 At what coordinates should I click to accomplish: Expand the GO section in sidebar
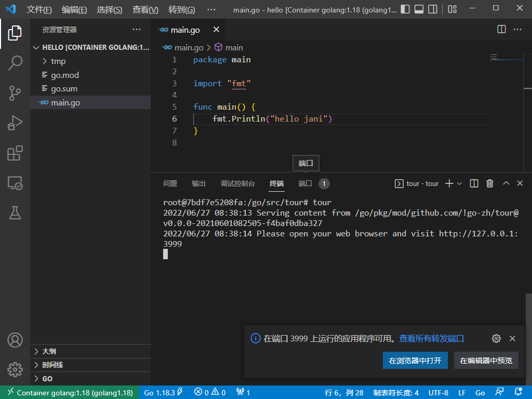pyautogui.click(x=90, y=379)
